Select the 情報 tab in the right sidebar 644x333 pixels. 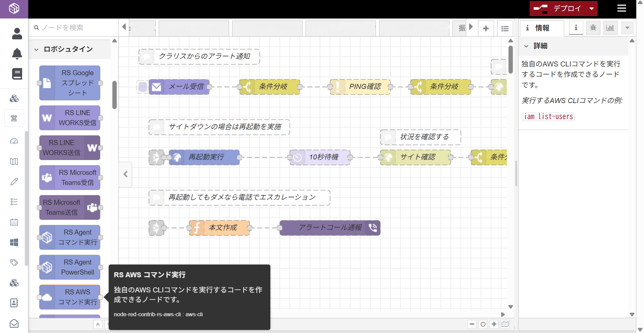pos(542,28)
